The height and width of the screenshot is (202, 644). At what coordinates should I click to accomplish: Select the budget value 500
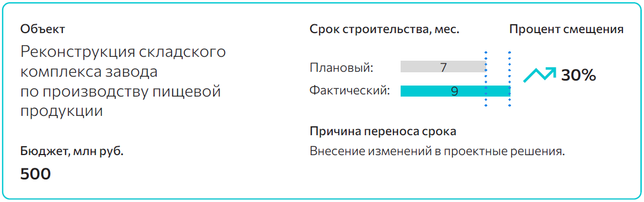(35, 174)
